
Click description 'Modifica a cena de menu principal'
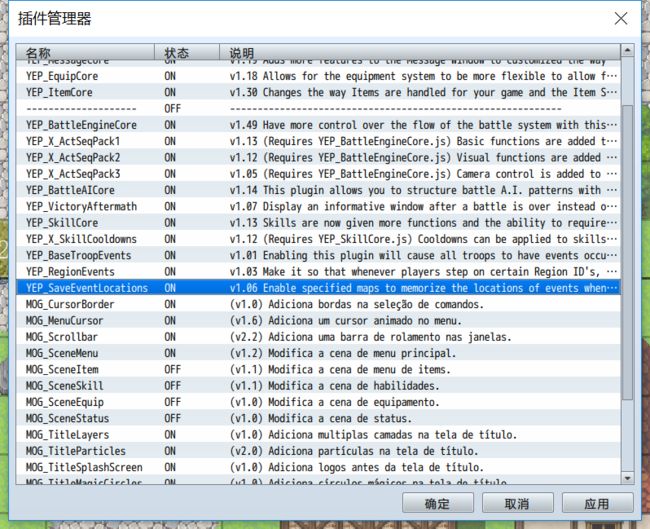[x=342, y=353]
